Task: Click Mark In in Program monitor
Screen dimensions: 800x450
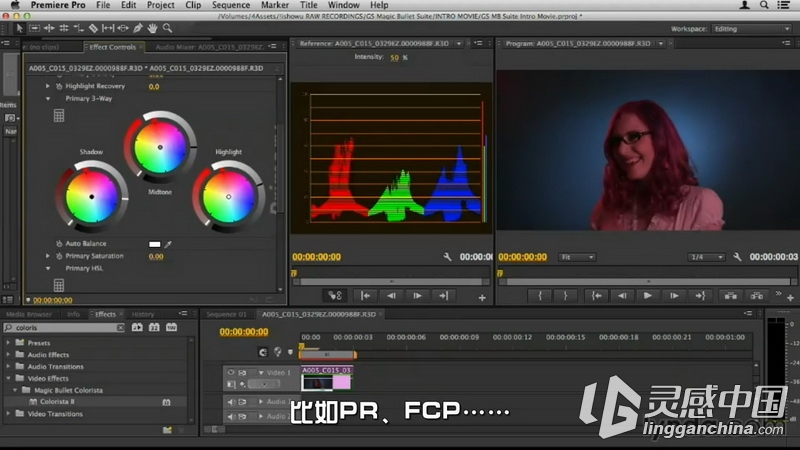Action: (x=540, y=295)
